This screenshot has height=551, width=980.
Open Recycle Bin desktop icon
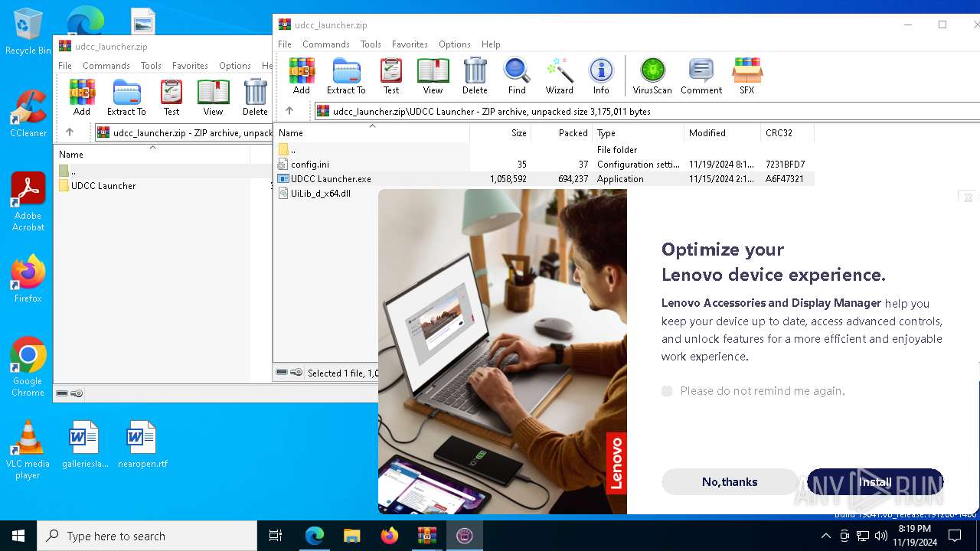[28, 31]
